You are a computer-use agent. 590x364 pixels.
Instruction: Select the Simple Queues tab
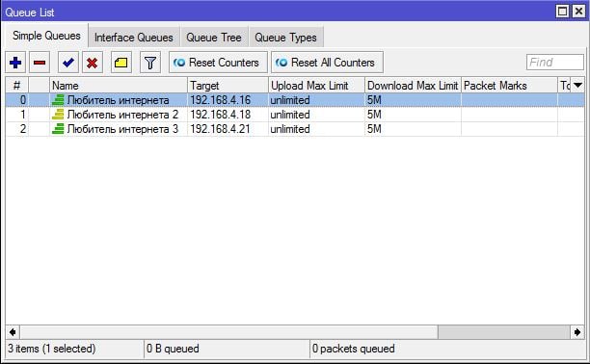point(46,36)
